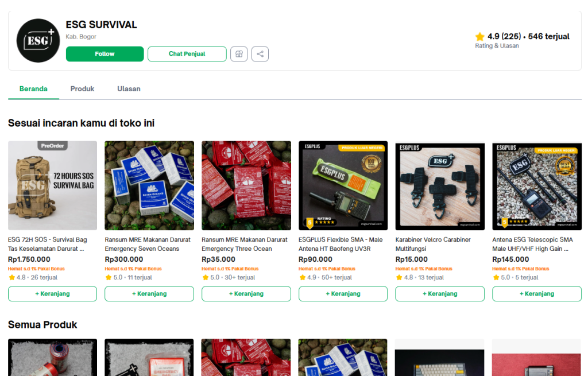Select the Beranda tab
The width and height of the screenshot is (588, 376).
tap(33, 89)
